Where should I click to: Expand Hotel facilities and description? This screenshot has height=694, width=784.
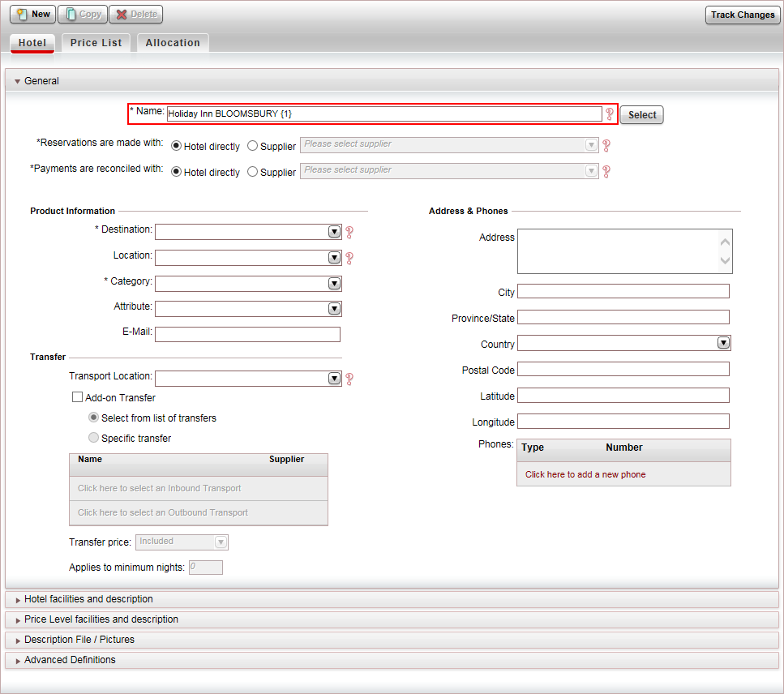click(x=392, y=599)
